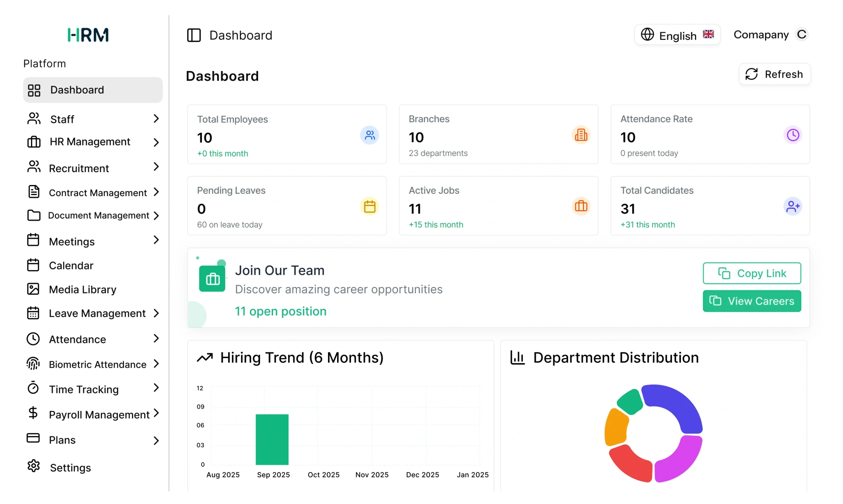Toggle the sidebar panel icon beside Dashboard
843x504 pixels.
coord(194,35)
